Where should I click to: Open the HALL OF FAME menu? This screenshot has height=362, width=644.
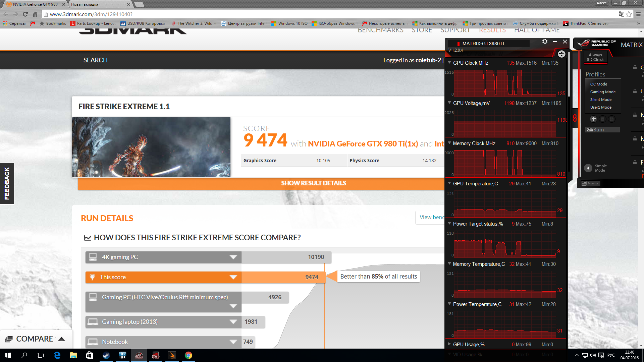tap(537, 31)
